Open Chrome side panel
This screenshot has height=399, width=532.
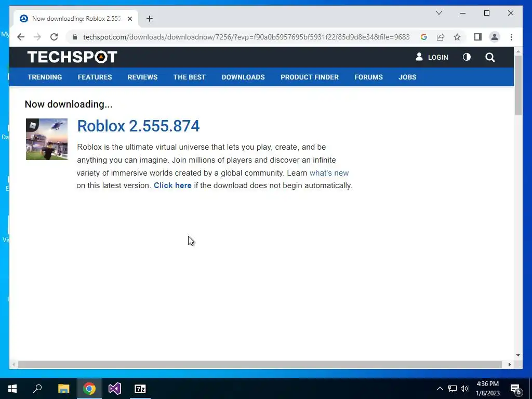point(478,37)
